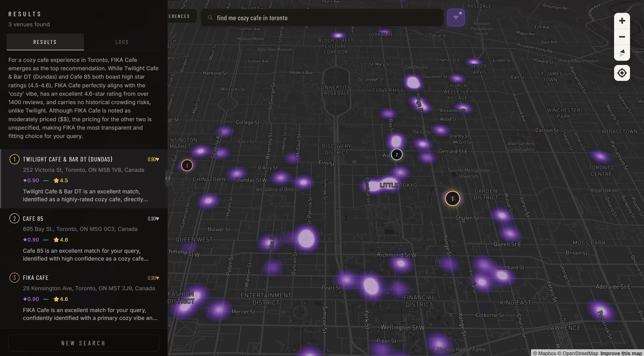Open the purple filter preferences button
Screen dimensions: 644x356
[x=456, y=18]
